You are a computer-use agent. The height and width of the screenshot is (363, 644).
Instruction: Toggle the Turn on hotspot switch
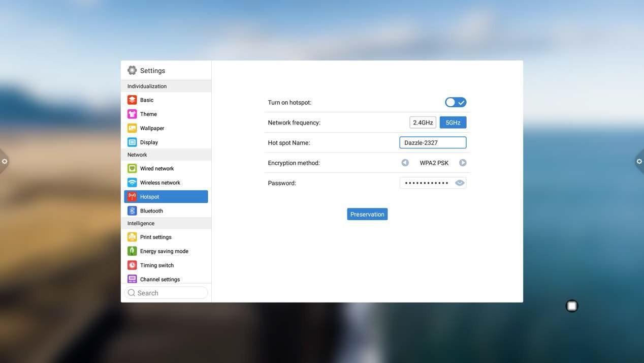[456, 102]
